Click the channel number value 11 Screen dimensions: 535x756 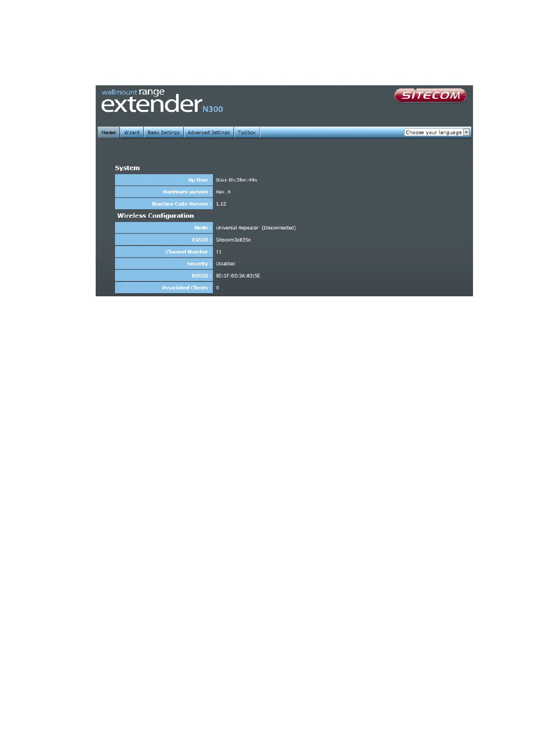[219, 252]
